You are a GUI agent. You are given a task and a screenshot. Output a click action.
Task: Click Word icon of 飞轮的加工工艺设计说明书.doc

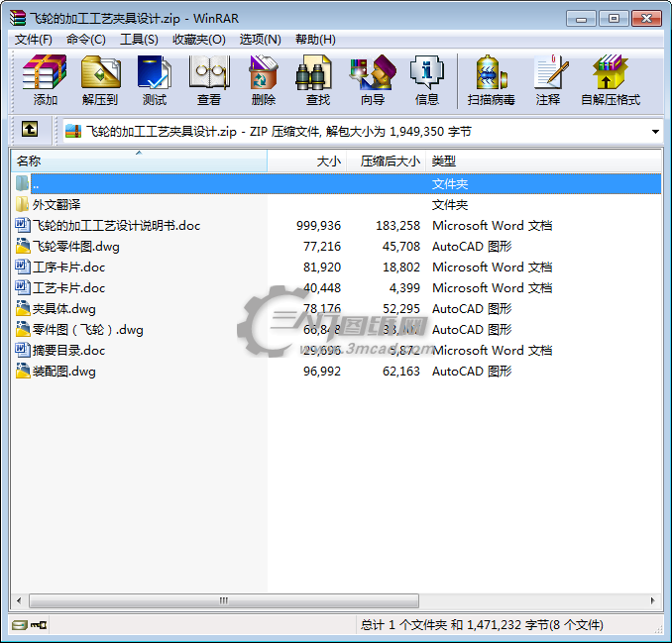tap(22, 225)
